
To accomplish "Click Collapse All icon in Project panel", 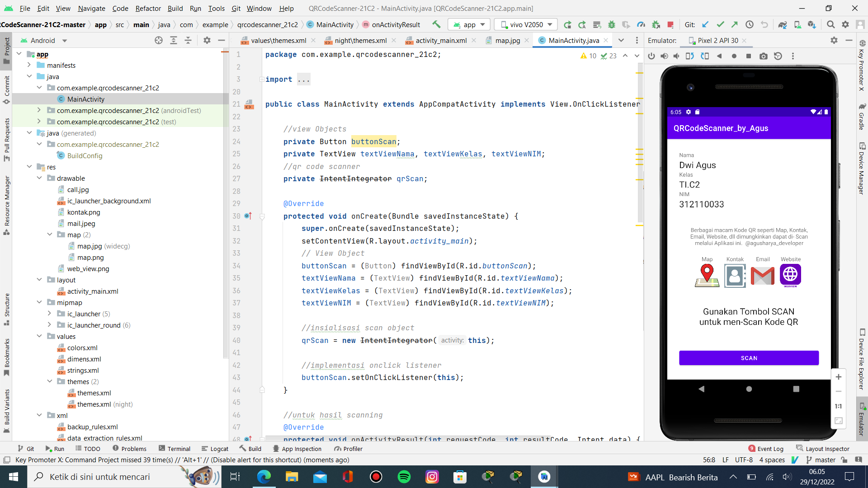I will [x=188, y=40].
